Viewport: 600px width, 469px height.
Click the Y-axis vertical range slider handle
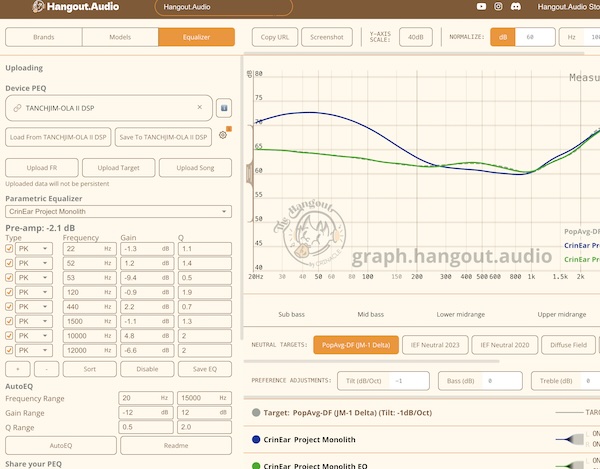[x=250, y=173]
